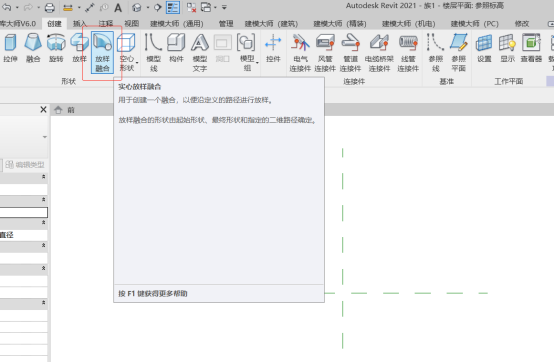554x362 pixels.
Task: Click the Redo arrow in quick access toolbar
Action: pyautogui.click(x=28, y=7)
